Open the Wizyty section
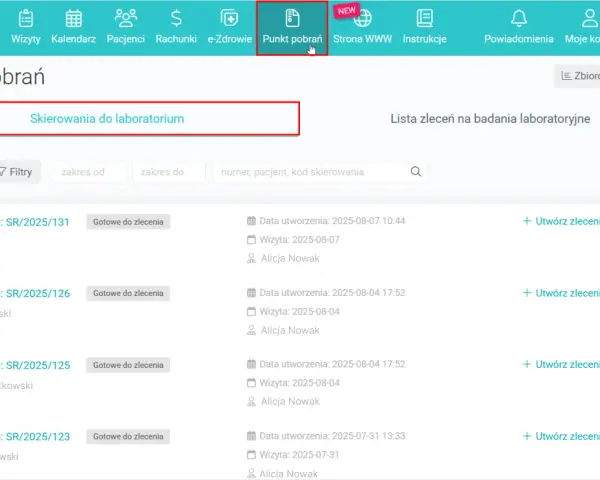The width and height of the screenshot is (600, 480). [26, 28]
